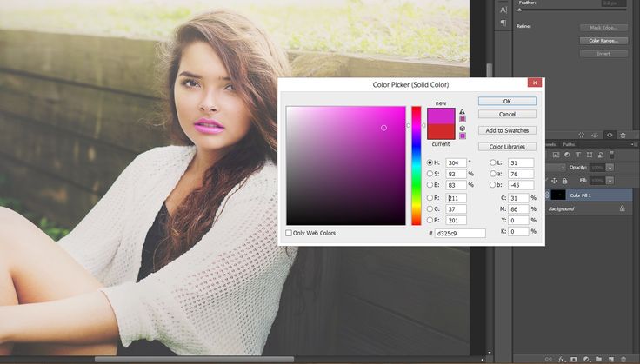Click the not-web-safe cube icon
640x364 pixels.
(463, 128)
